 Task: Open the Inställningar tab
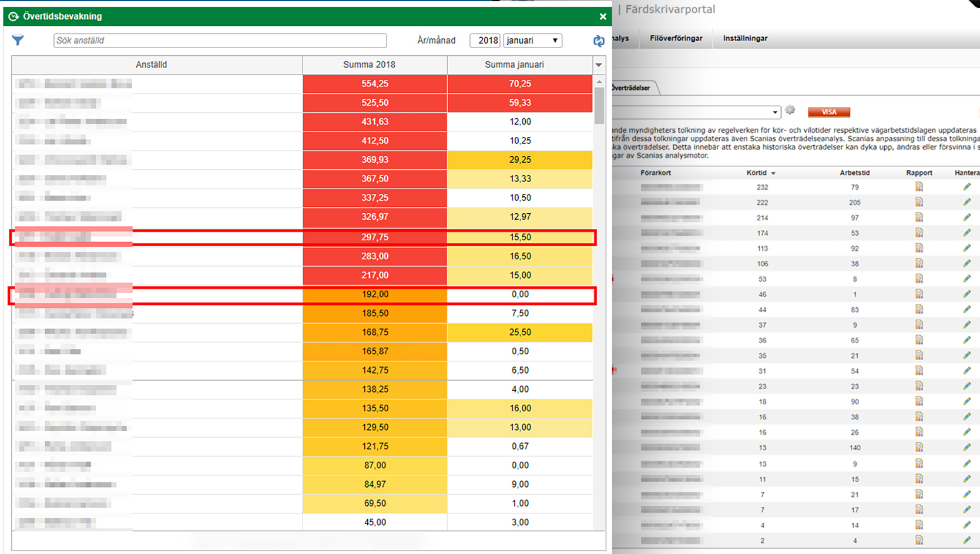pyautogui.click(x=745, y=38)
